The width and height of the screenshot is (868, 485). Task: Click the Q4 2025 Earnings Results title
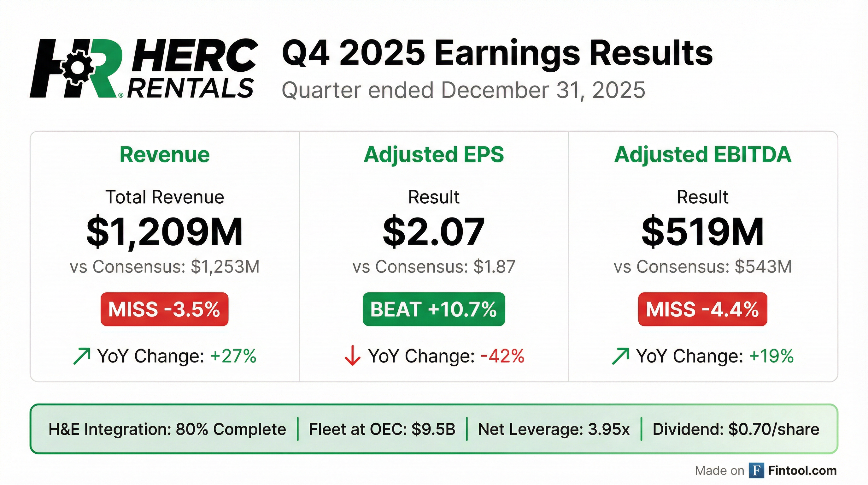pyautogui.click(x=497, y=54)
